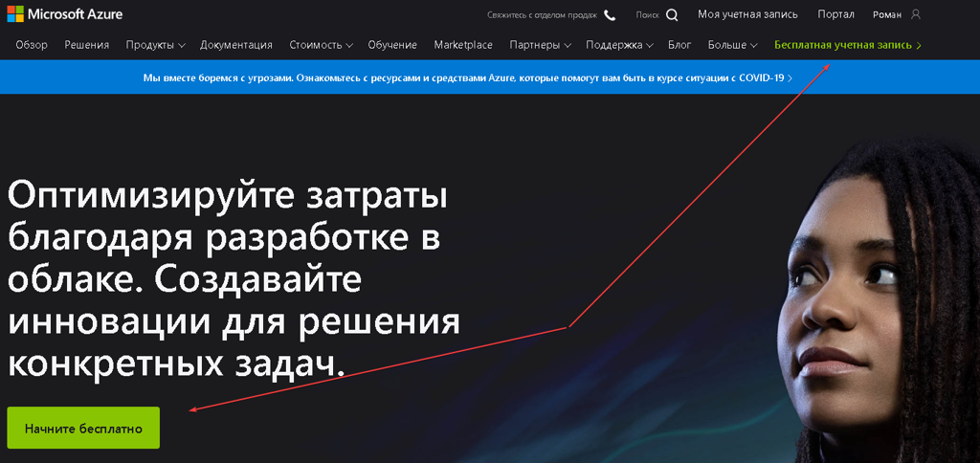Screen dimensions: 980x463
Task: Click the Microsoft Azure logo
Action: pos(63,15)
